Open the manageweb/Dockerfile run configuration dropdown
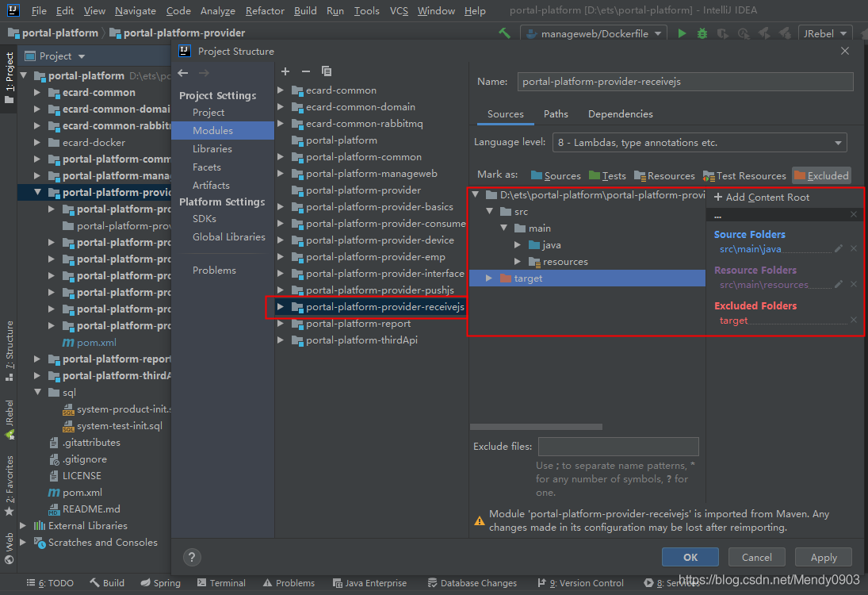This screenshot has width=868, height=595. 594,33
